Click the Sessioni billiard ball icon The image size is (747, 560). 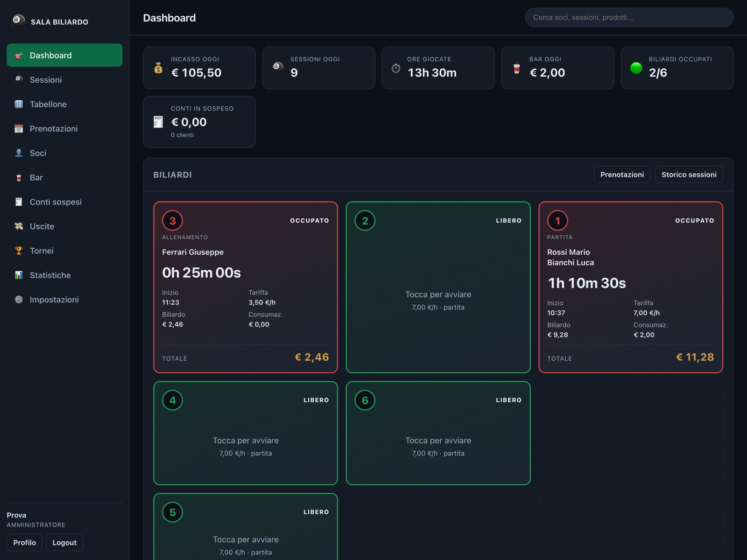[x=19, y=79]
